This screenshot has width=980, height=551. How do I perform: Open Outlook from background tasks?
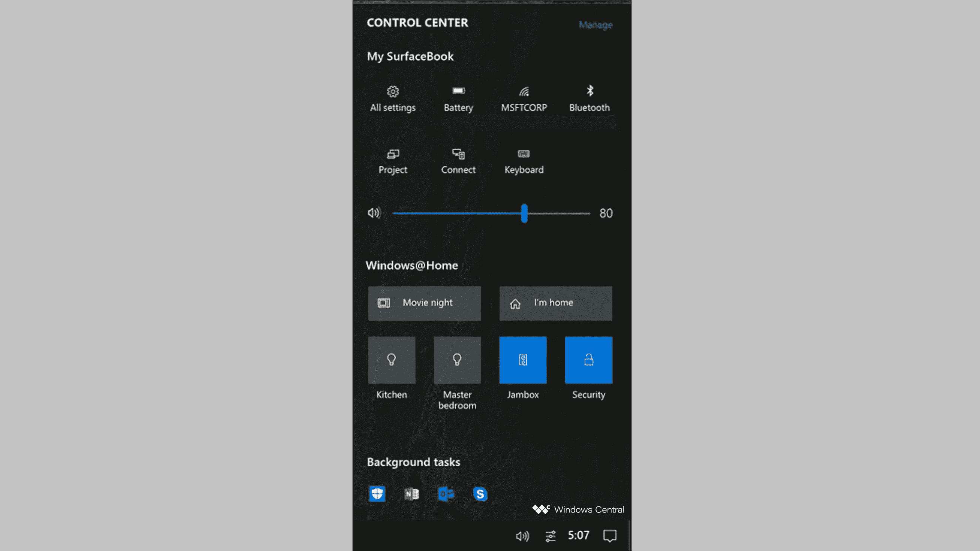click(x=446, y=494)
